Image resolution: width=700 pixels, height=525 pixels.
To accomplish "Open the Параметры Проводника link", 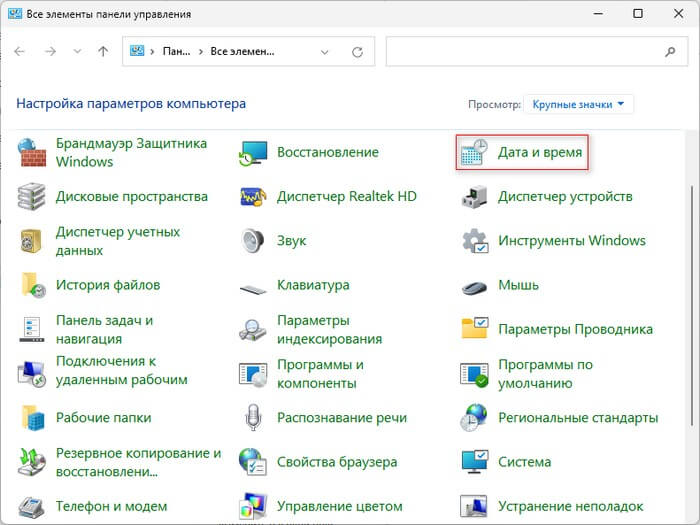I will (x=575, y=329).
